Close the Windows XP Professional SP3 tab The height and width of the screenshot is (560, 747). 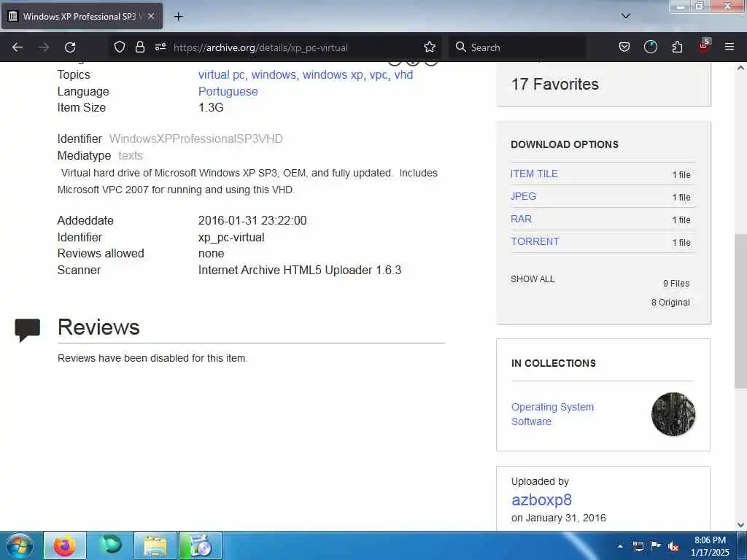tap(151, 16)
